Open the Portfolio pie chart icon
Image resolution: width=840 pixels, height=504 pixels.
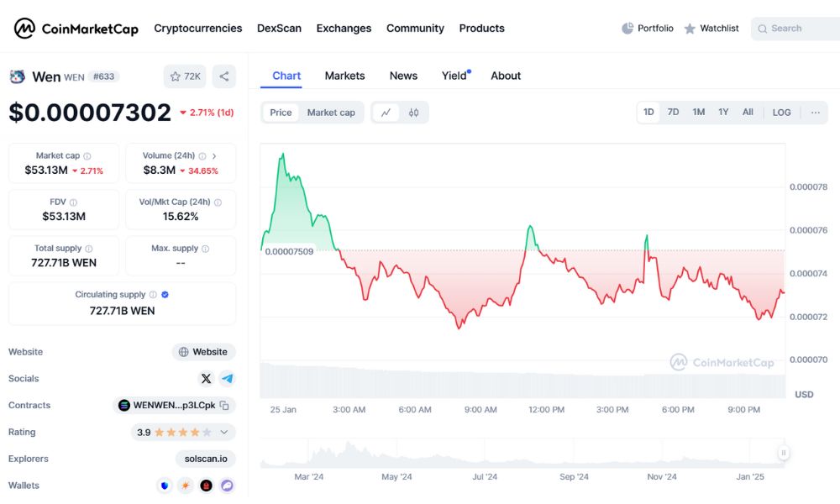click(x=627, y=29)
